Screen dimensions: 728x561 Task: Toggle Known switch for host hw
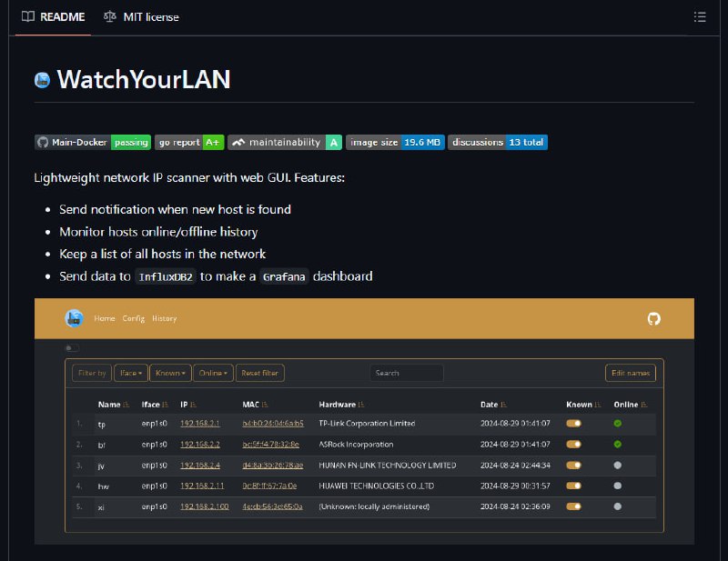click(x=573, y=486)
